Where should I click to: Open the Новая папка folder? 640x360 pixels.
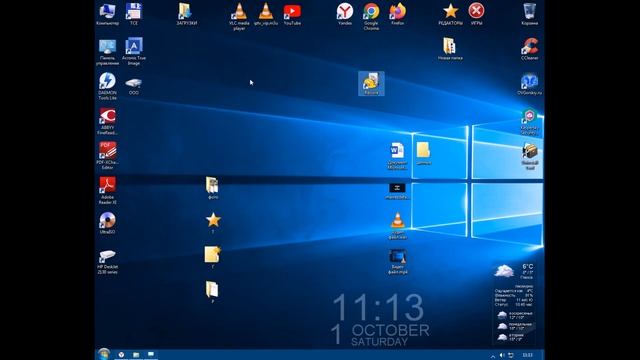pos(450,49)
